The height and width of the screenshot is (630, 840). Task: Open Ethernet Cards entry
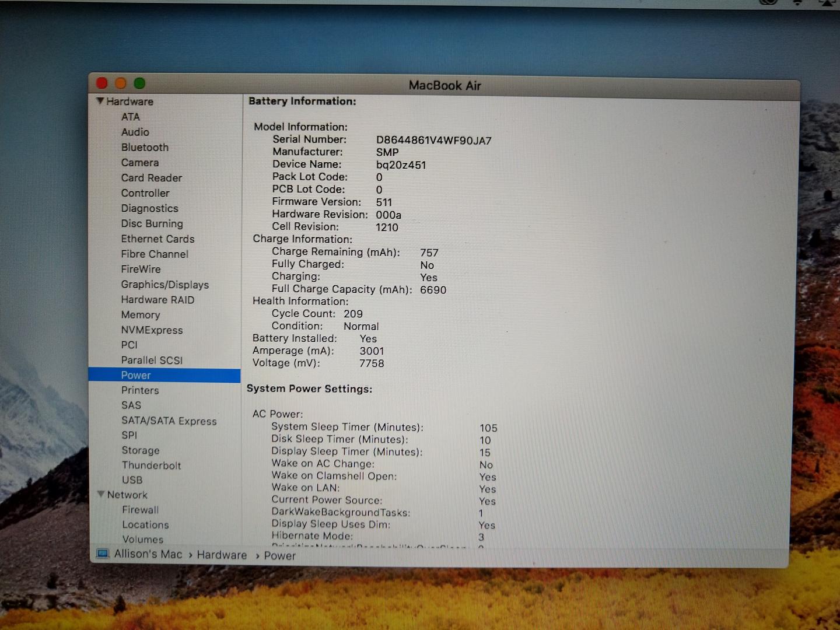158,239
